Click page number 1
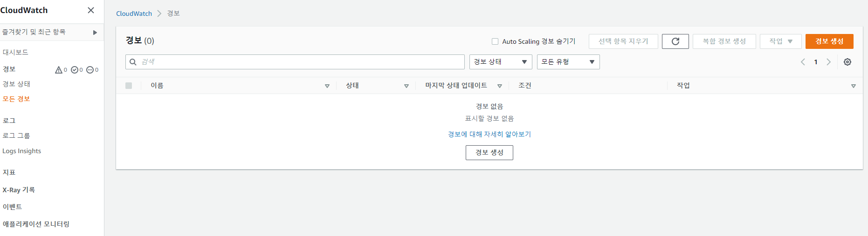Screen dimensions: 868x236 point(816,62)
